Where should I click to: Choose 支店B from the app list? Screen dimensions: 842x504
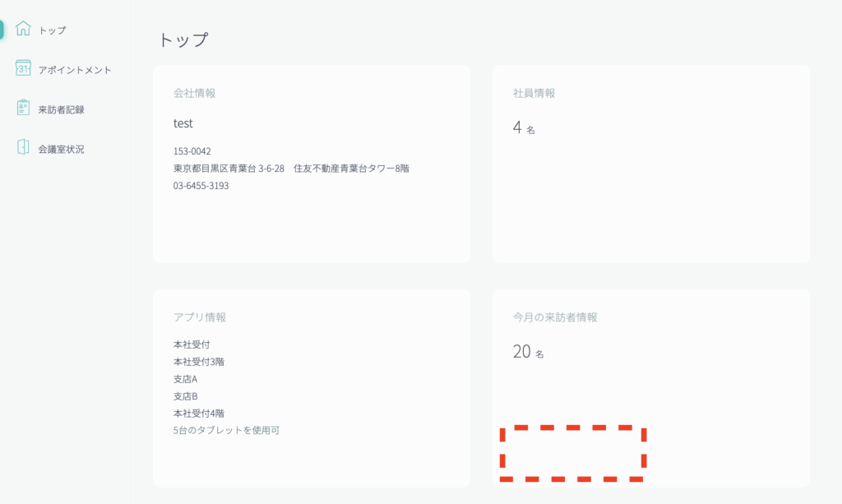click(x=185, y=396)
